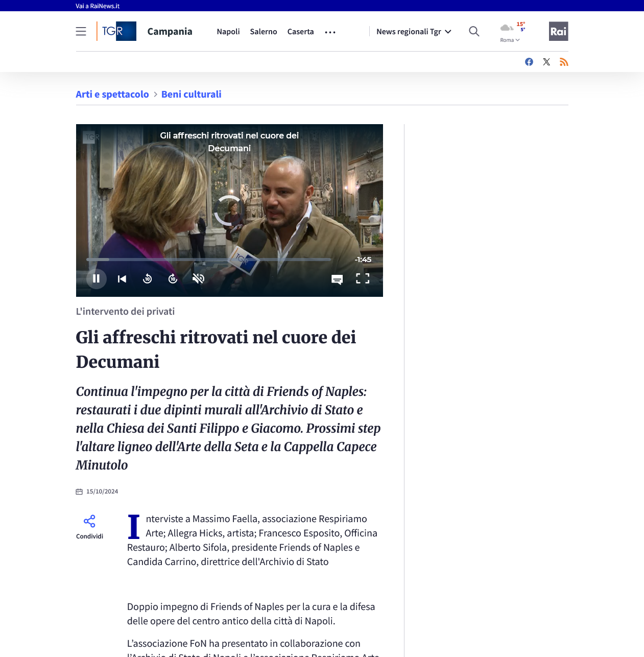Viewport: 644px width, 657px height.
Task: Open the hamburger navigation menu
Action: pos(81,32)
